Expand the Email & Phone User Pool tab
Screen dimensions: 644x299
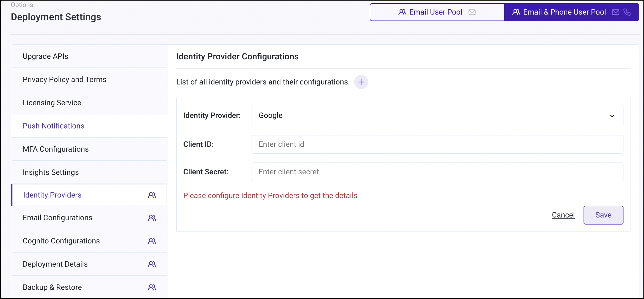pos(572,12)
